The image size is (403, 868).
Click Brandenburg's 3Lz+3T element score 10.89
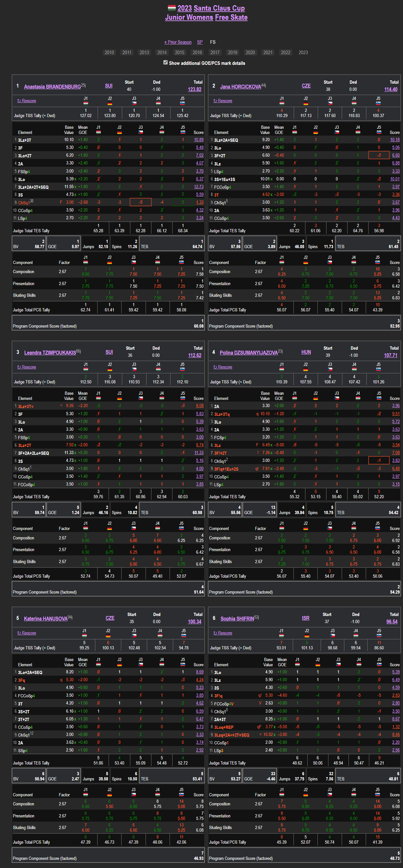(x=198, y=140)
